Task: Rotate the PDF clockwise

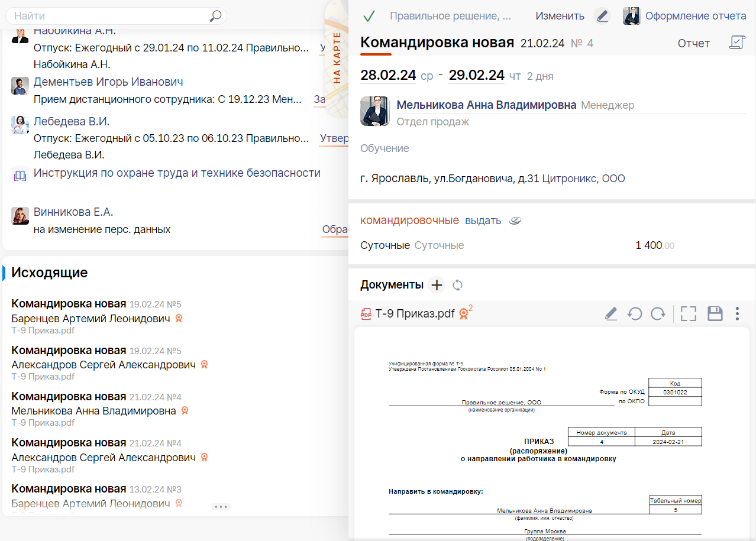Action: 658,314
